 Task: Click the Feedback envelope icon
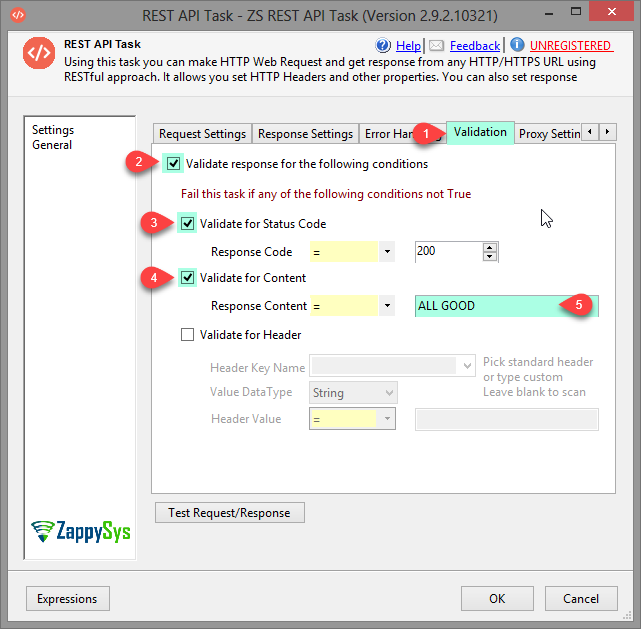(436, 45)
